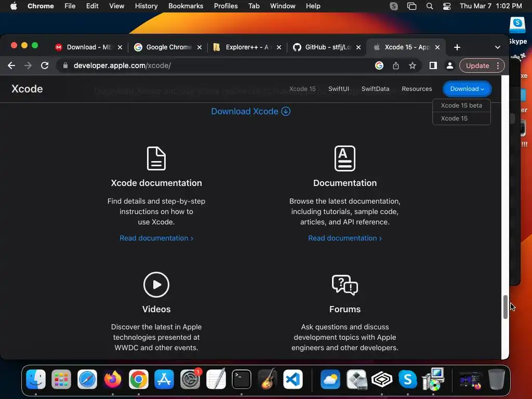Click the browser forward arrow
The width and height of the screenshot is (532, 399).
point(28,65)
